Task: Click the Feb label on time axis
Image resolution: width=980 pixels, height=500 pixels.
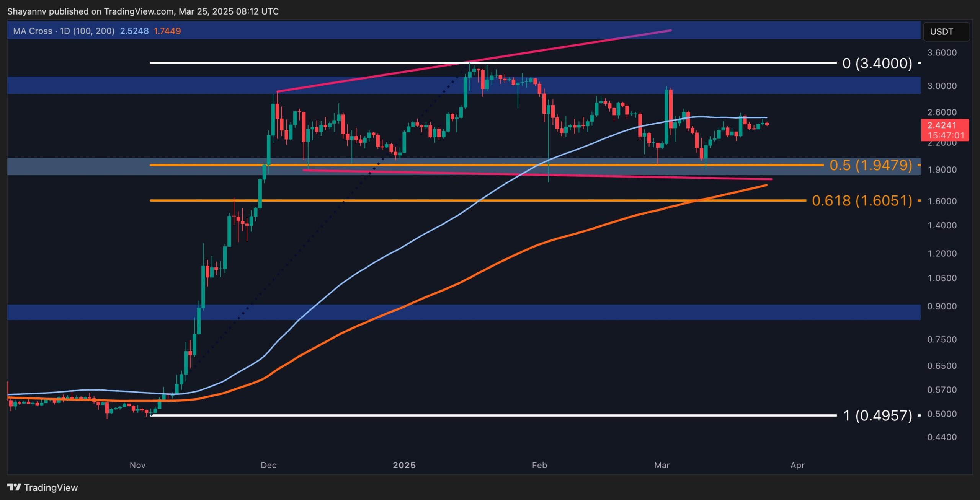Action: (539, 465)
